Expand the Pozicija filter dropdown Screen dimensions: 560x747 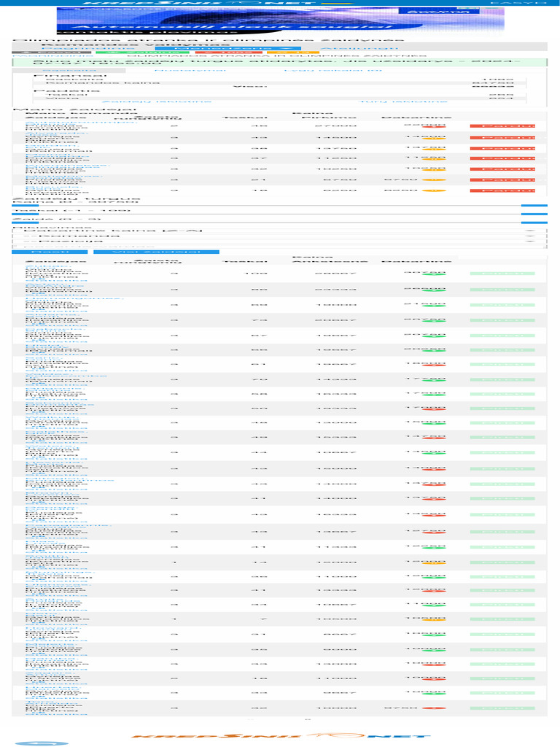point(273,241)
